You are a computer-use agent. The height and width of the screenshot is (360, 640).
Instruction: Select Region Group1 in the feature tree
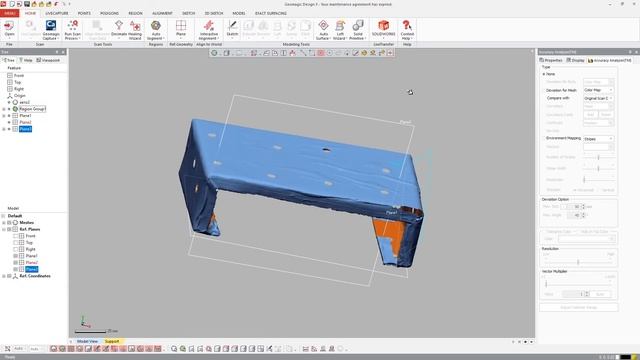[x=32, y=109]
